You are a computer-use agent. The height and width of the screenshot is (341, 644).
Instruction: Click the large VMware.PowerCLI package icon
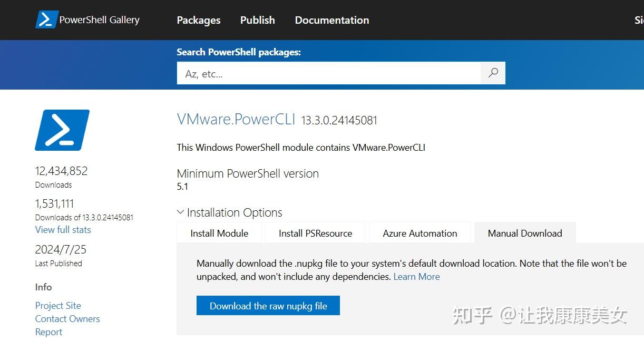(x=62, y=130)
